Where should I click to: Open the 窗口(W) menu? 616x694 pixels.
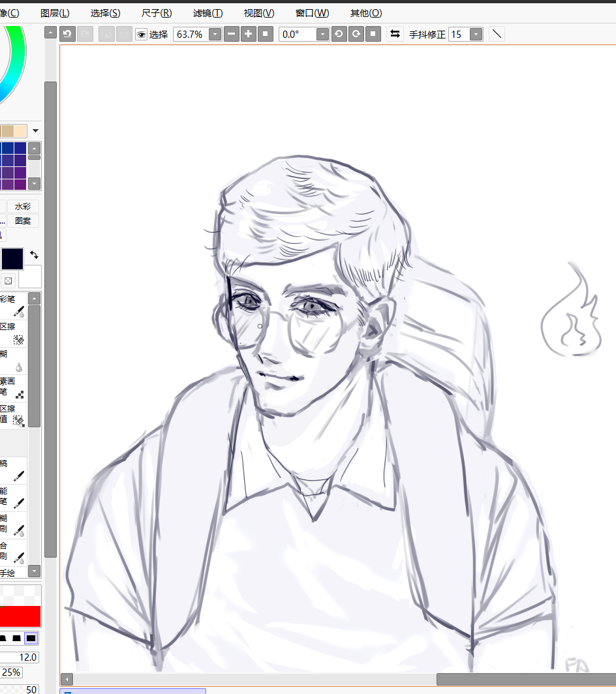point(312,13)
